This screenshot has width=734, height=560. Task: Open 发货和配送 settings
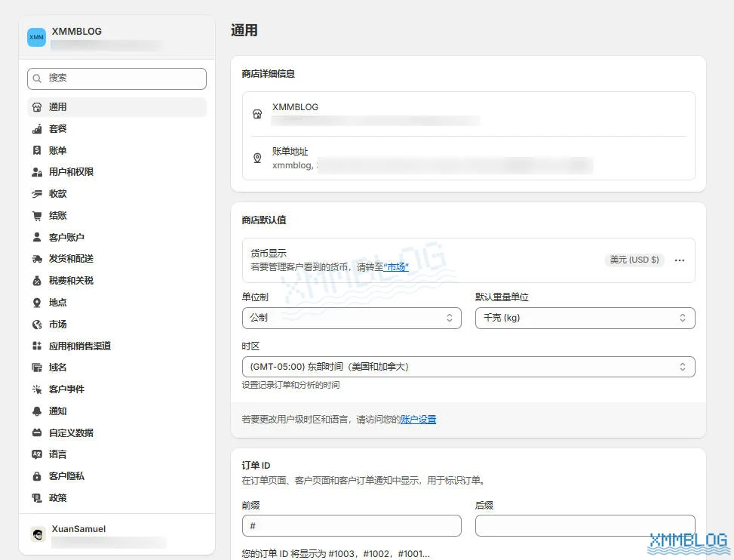click(x=117, y=259)
